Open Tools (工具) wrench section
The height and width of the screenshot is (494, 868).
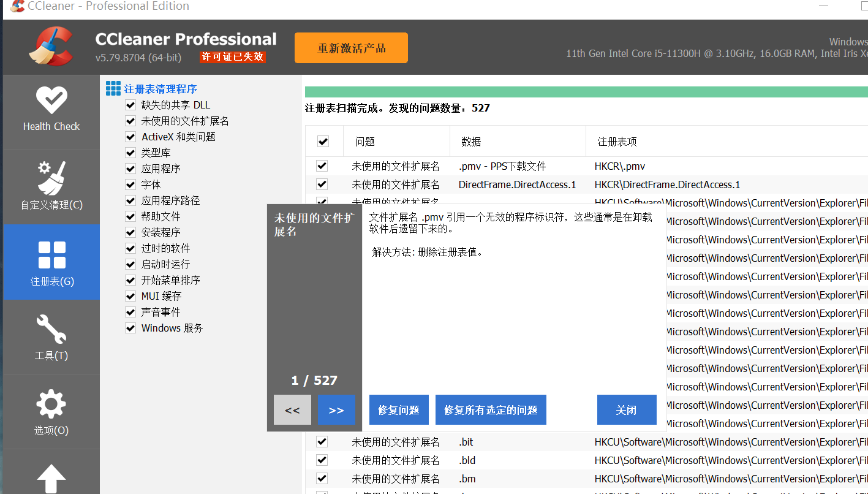click(51, 337)
